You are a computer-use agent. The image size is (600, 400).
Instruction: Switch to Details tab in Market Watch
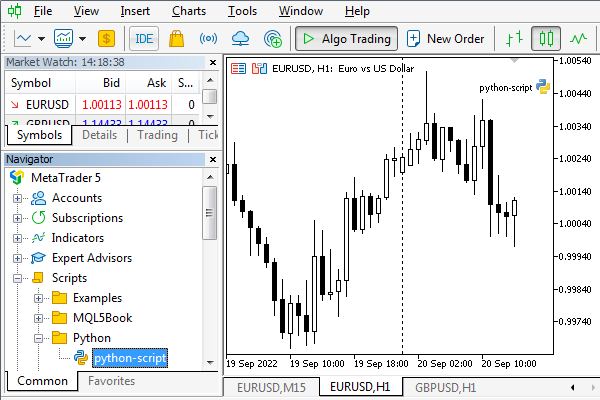(x=99, y=135)
